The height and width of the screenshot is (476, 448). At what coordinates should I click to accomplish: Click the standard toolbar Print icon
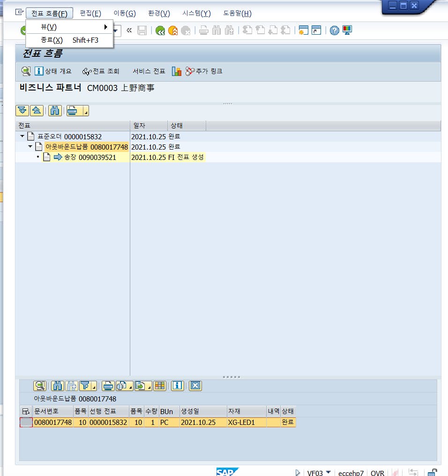(203, 30)
